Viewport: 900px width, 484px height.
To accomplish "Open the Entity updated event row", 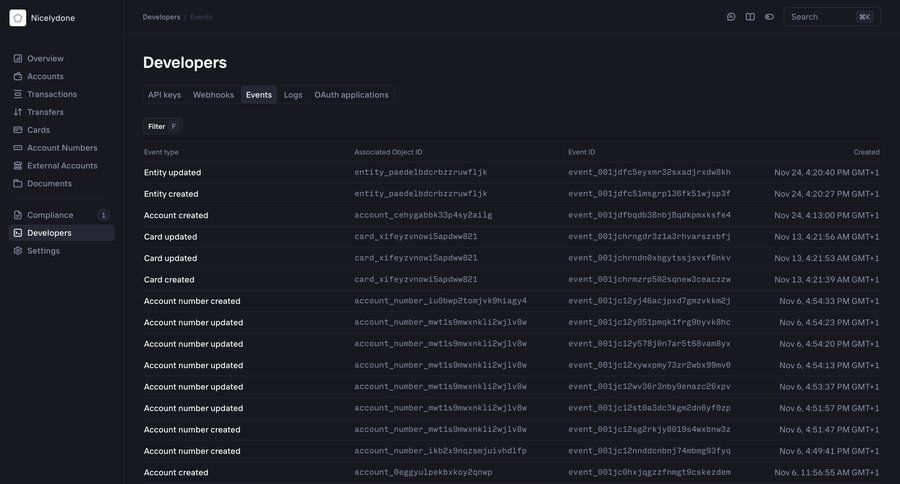I will coord(511,172).
